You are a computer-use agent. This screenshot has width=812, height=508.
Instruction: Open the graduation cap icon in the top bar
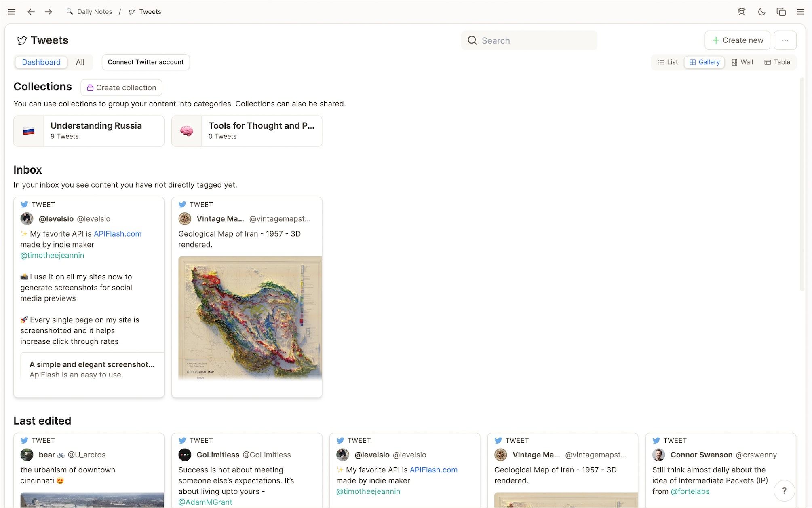coord(742,12)
